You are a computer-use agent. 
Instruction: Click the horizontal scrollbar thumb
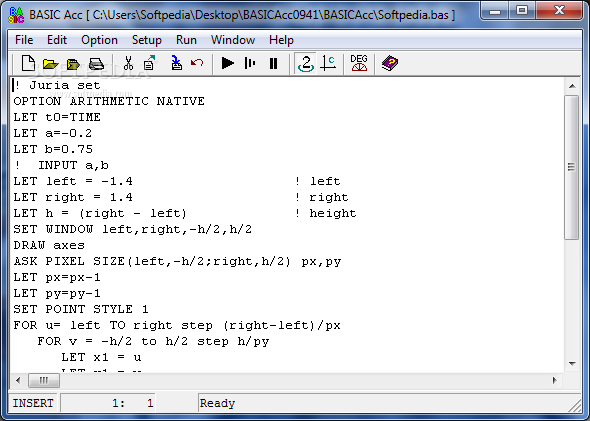pos(44,380)
